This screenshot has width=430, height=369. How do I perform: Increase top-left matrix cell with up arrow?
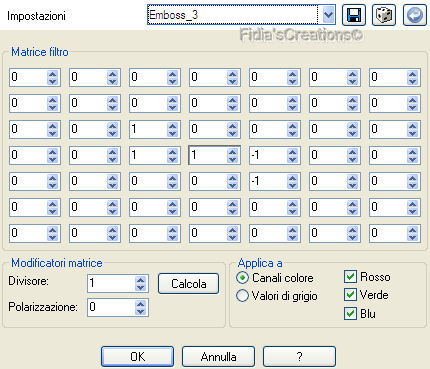[53, 74]
